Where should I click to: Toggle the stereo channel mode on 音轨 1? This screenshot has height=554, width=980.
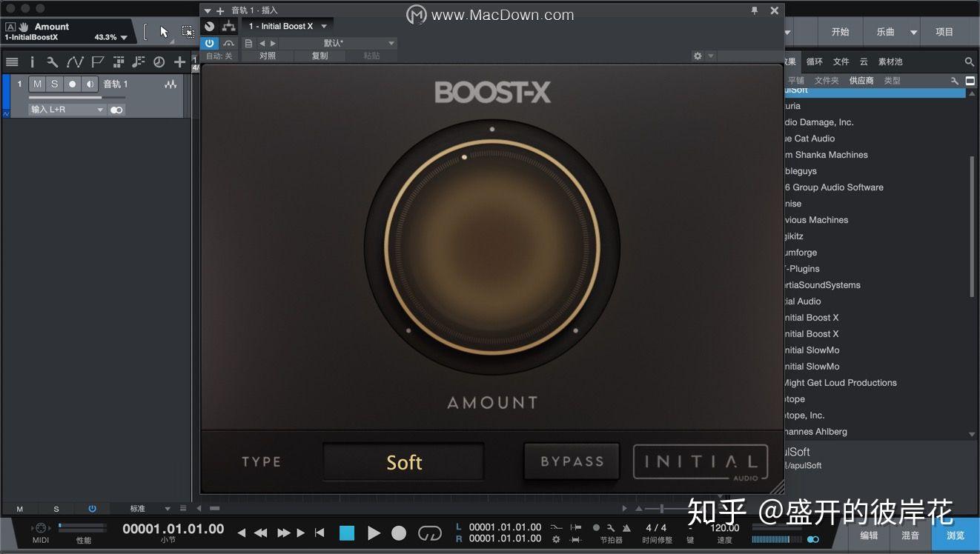[x=116, y=110]
